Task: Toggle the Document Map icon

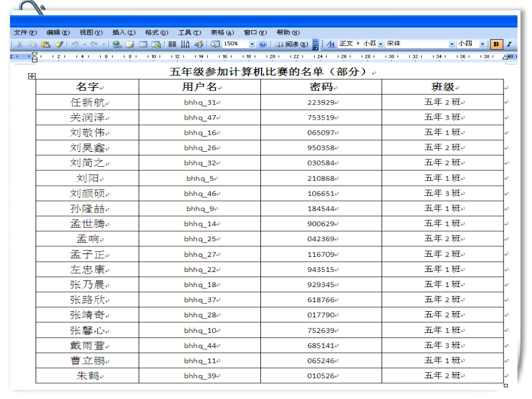Action: pyautogui.click(x=215, y=44)
